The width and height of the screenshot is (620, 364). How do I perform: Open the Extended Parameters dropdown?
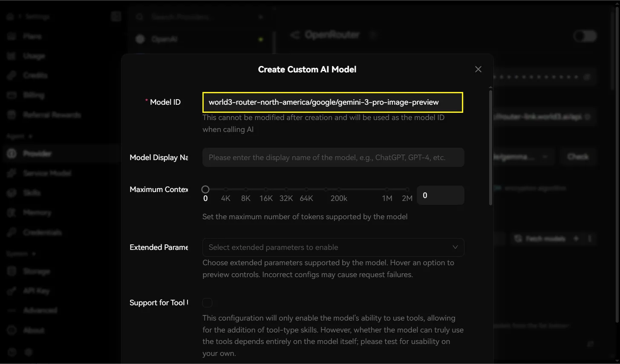(333, 247)
